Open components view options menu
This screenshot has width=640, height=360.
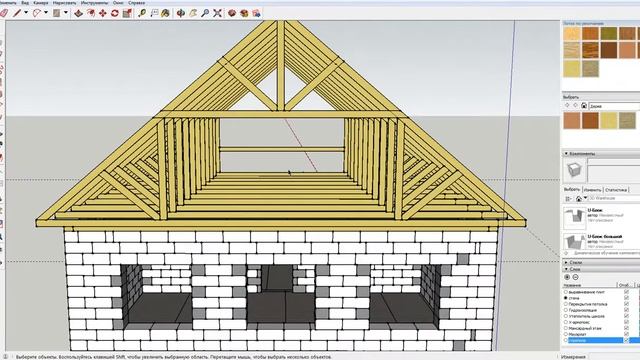(x=568, y=199)
